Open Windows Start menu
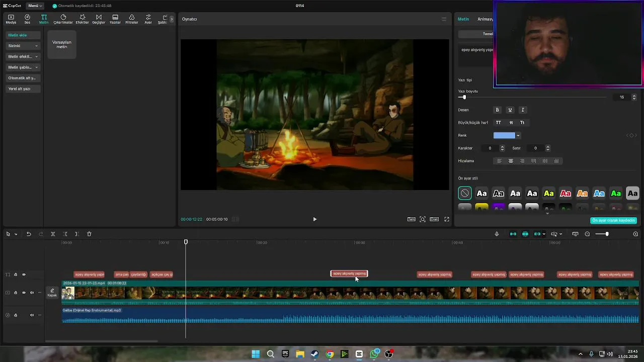Image resolution: width=644 pixels, height=362 pixels. click(x=256, y=354)
